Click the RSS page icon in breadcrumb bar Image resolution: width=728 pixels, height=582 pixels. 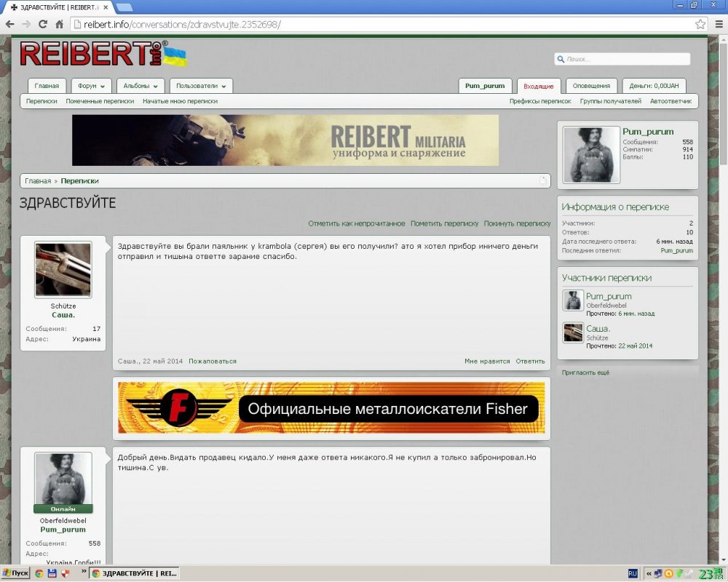(543, 180)
